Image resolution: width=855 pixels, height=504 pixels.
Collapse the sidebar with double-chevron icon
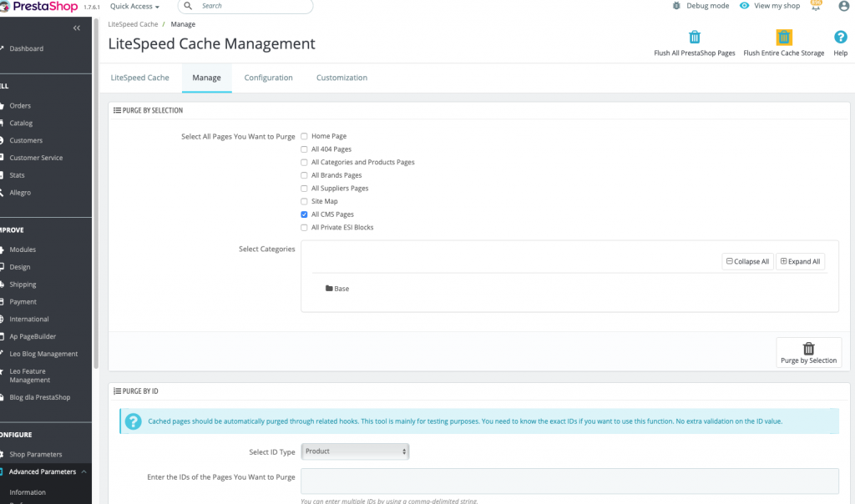coord(76,28)
